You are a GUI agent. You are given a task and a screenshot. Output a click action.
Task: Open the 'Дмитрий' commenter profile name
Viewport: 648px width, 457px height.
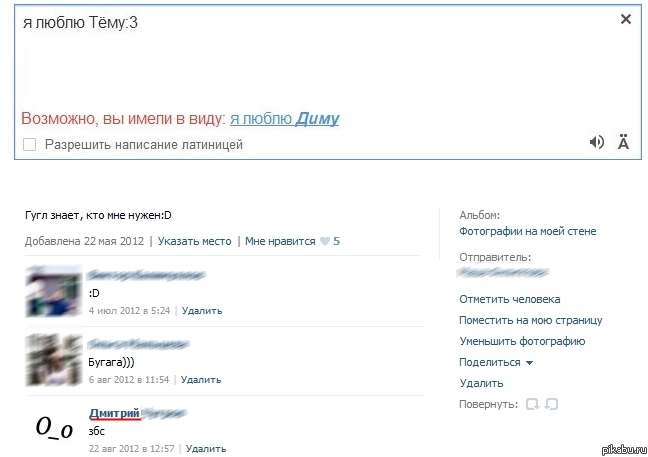click(115, 413)
